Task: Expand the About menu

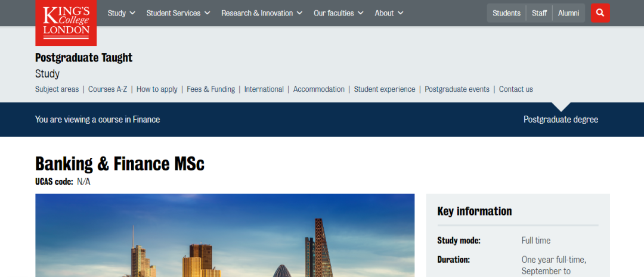Action: [389, 13]
